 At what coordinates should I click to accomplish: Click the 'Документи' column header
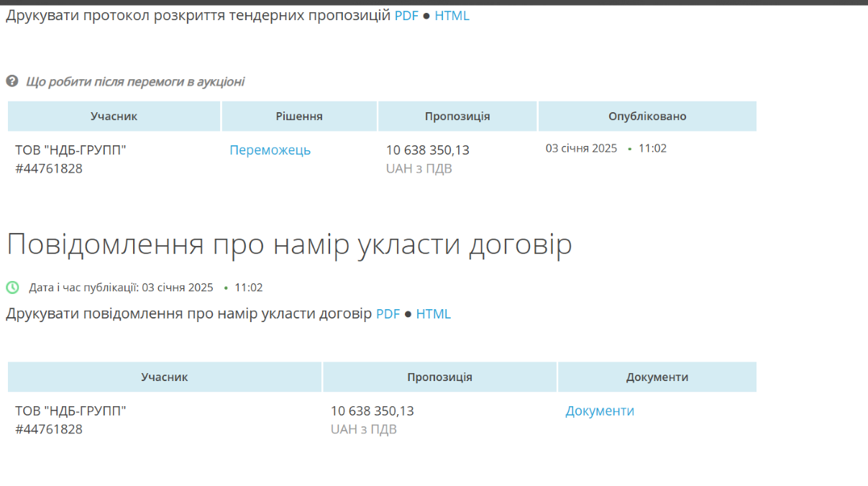[657, 377]
